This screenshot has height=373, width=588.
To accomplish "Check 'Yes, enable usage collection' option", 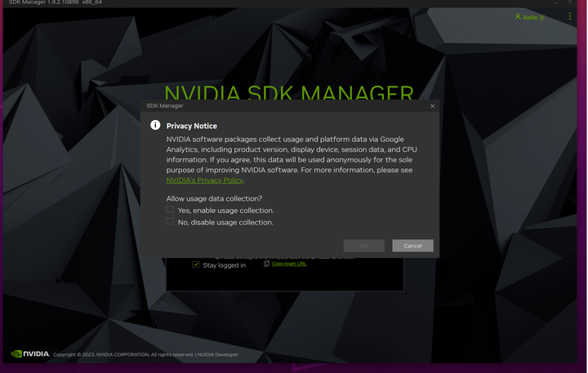I will tap(170, 210).
